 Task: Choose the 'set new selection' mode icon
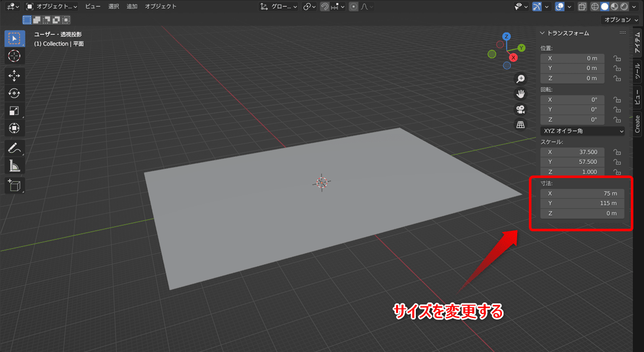click(27, 20)
